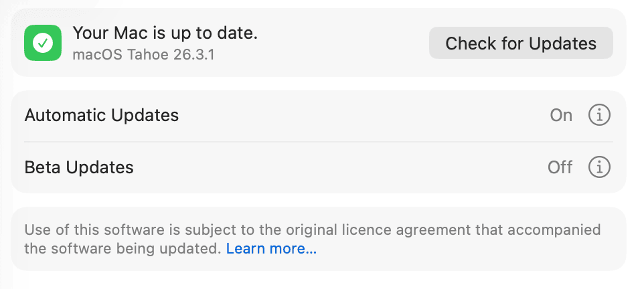Image resolution: width=644 pixels, height=289 pixels.
Task: Click the "Use of this software" licence line
Action: point(312,230)
